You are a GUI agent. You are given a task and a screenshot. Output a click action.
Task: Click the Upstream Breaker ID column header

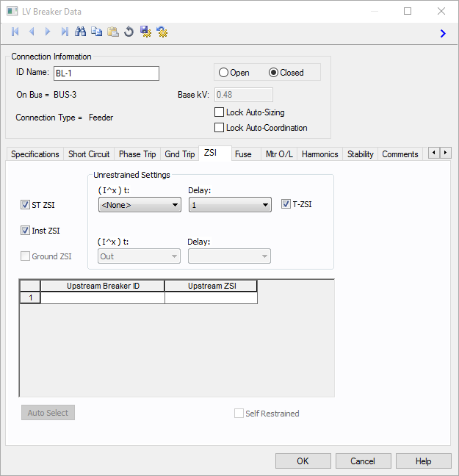[x=103, y=286]
